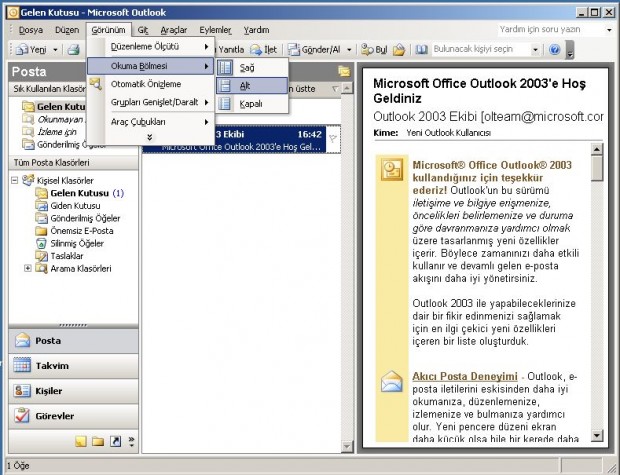620x475 pixels.
Task: Open the Yardım menu
Action: pos(256,30)
